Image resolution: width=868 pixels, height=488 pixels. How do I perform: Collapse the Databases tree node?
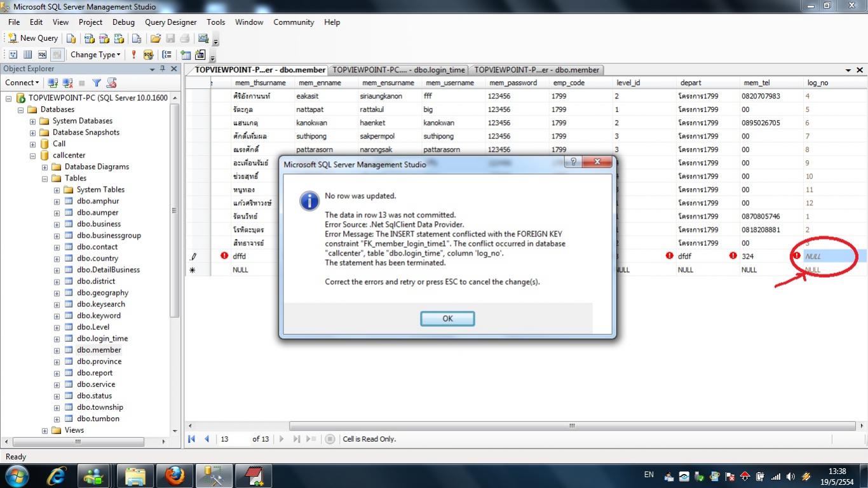(21, 109)
